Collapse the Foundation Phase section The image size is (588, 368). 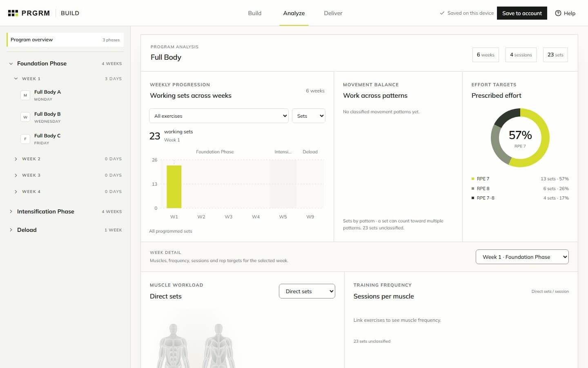11,64
